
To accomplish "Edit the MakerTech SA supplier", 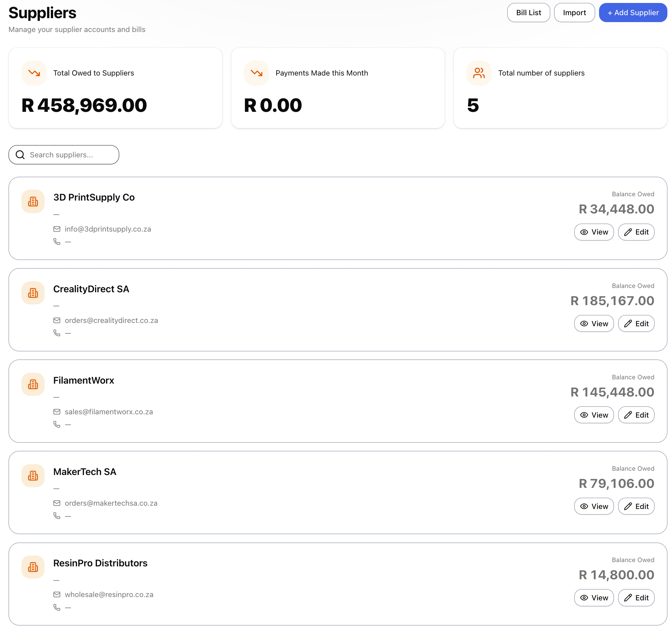I will click(636, 506).
